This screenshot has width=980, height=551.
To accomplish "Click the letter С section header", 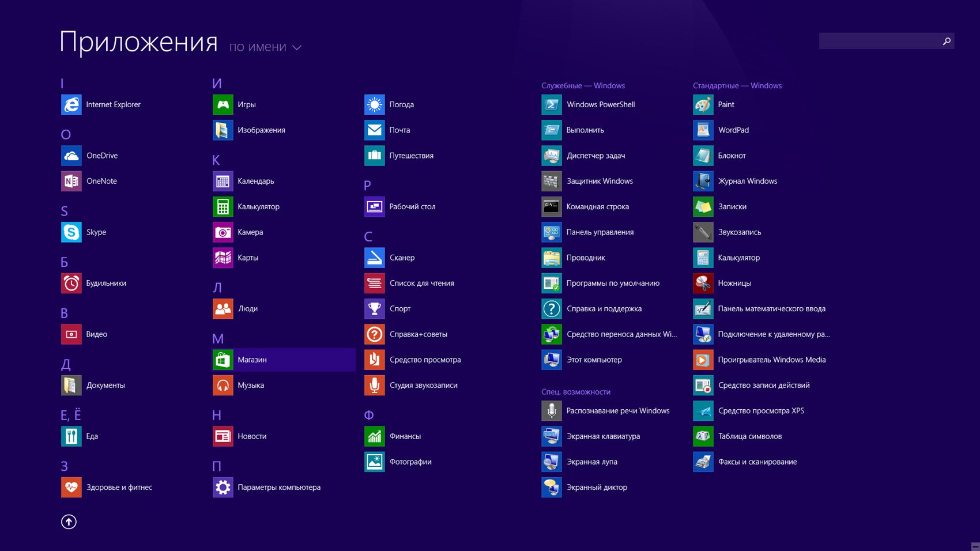I will coord(368,236).
